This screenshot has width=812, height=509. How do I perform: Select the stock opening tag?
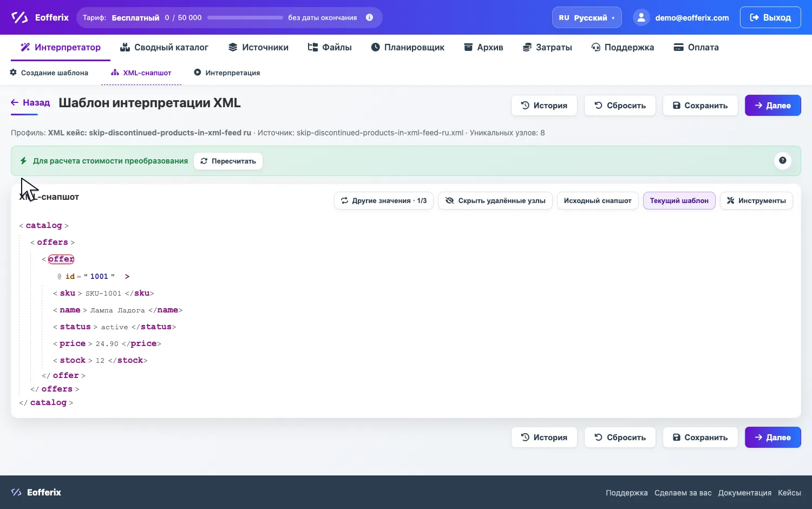(73, 360)
